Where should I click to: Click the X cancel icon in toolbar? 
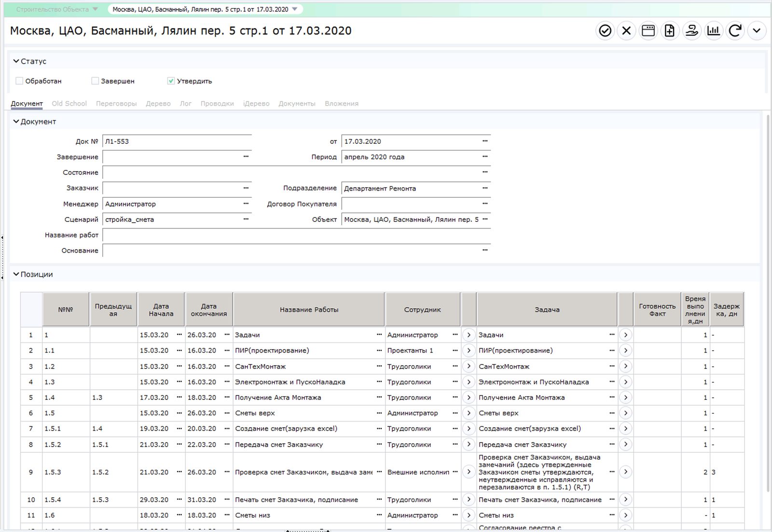(x=626, y=31)
